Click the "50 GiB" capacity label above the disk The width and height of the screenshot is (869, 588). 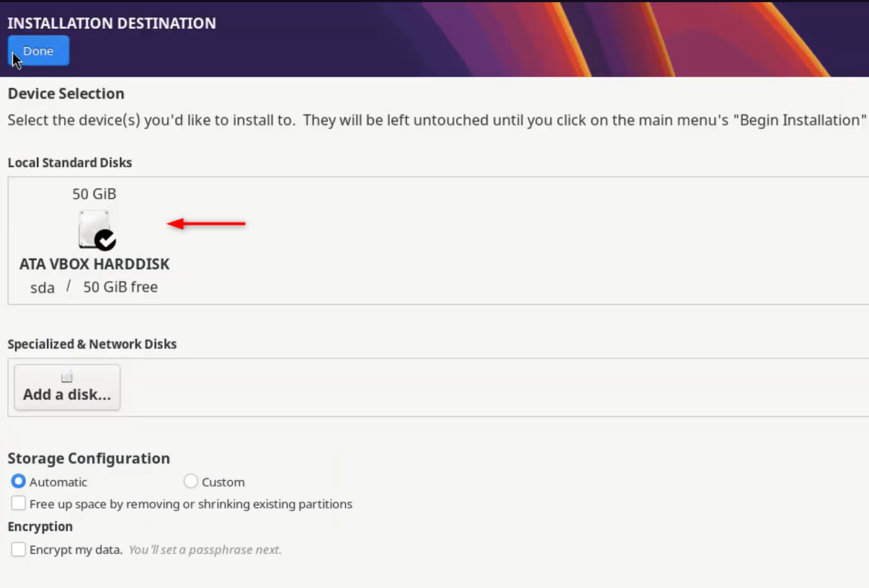pyautogui.click(x=94, y=194)
